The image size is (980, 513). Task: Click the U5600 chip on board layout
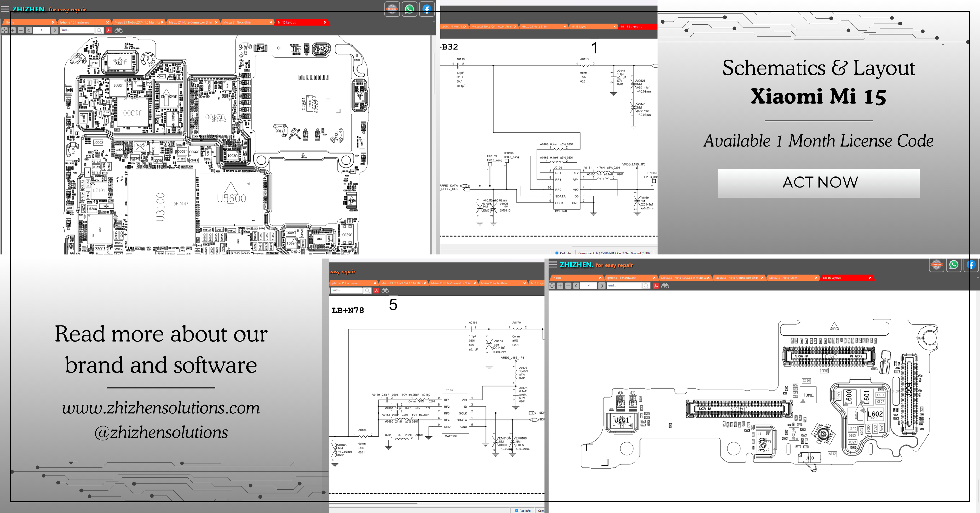[x=231, y=198]
